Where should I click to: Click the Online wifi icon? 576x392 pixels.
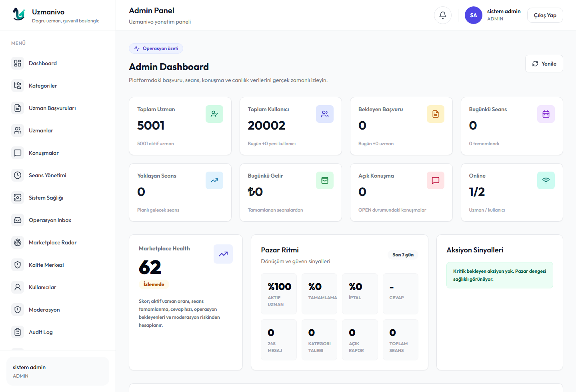[x=546, y=180]
